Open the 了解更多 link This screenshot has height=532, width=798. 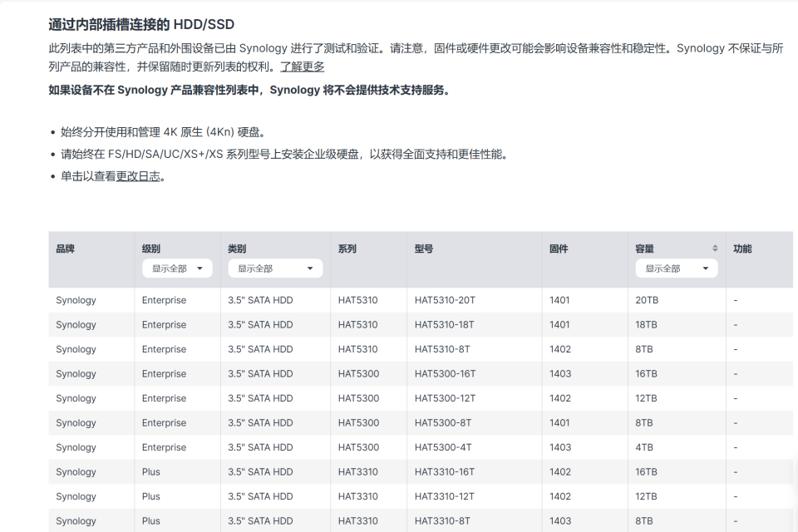click(302, 66)
